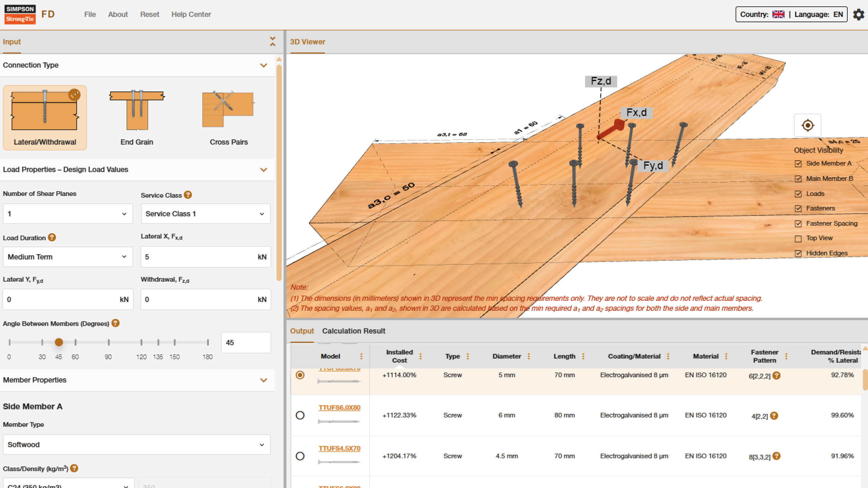Open the settings gear icon
The image size is (868, 488).
coord(859,14)
